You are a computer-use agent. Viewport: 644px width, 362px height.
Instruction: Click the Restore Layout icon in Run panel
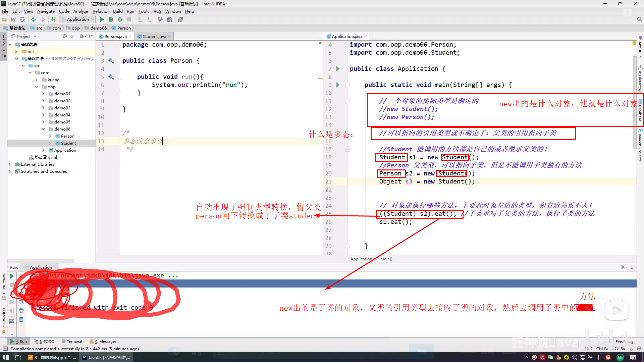tap(12, 321)
